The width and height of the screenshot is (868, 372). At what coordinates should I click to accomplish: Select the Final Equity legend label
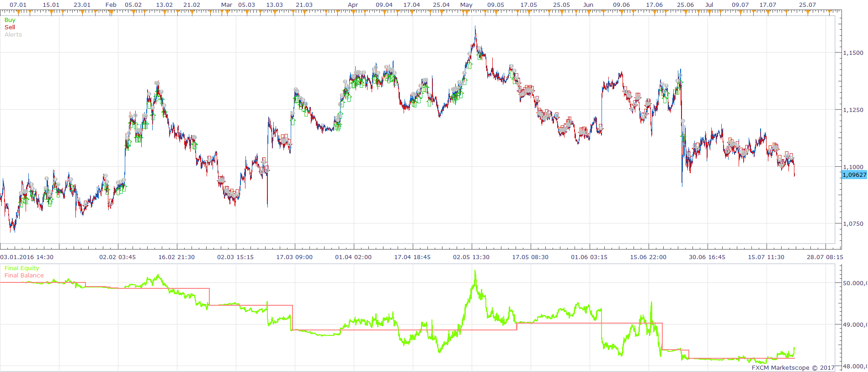coord(22,268)
